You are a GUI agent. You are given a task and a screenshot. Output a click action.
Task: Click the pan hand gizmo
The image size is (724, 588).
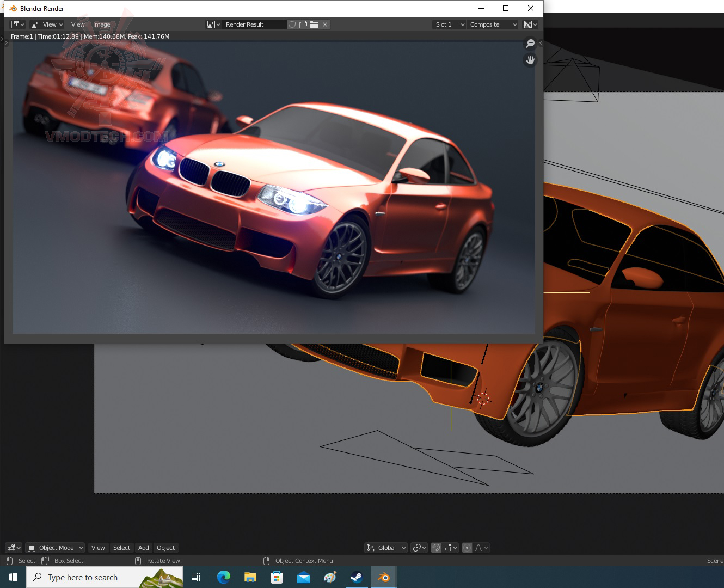tap(530, 60)
